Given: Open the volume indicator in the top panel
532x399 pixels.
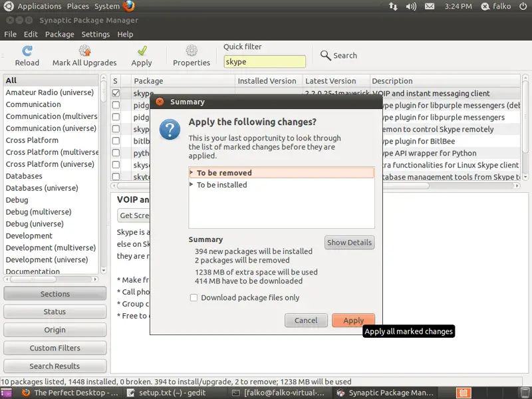Looking at the screenshot, I should pyautogui.click(x=411, y=6).
